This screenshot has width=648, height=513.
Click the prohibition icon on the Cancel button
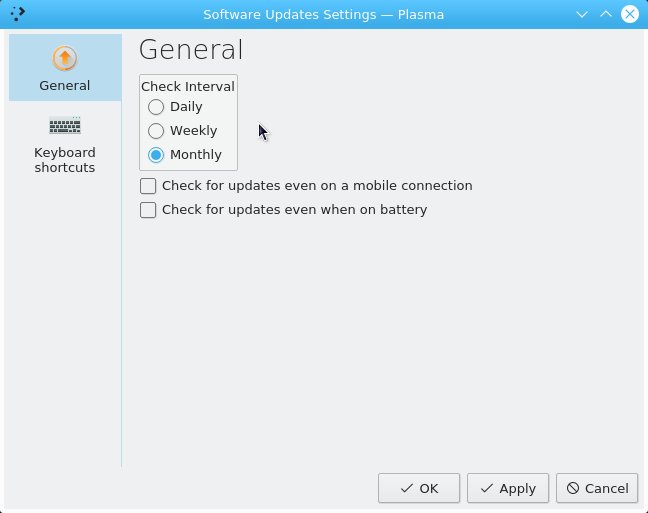(x=573, y=488)
